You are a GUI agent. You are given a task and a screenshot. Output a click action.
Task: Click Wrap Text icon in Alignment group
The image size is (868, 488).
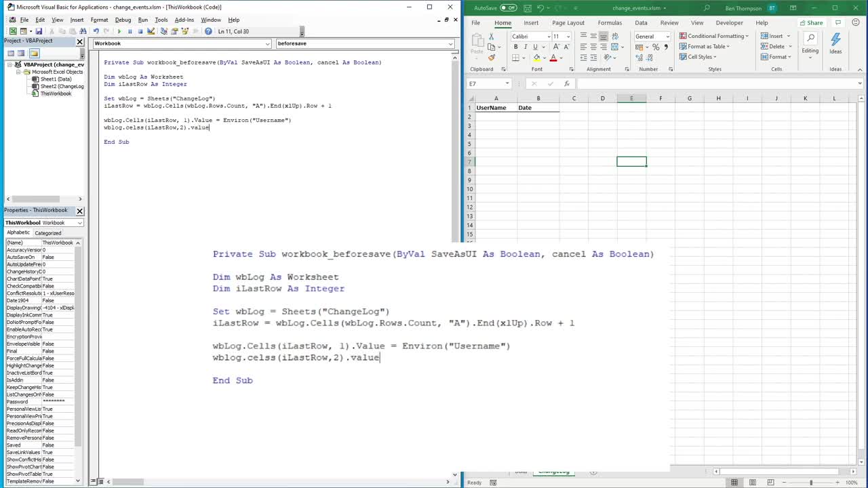tap(615, 36)
